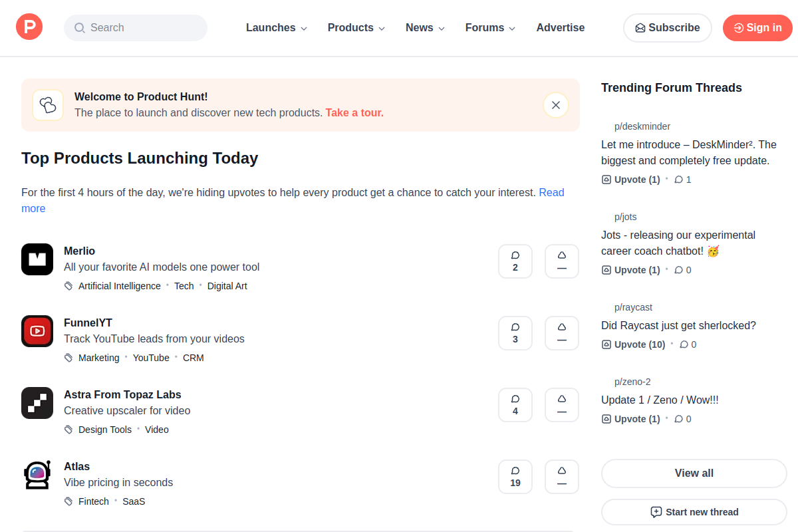
Task: Dismiss the Welcome to Product Hunt banner
Action: 556,105
